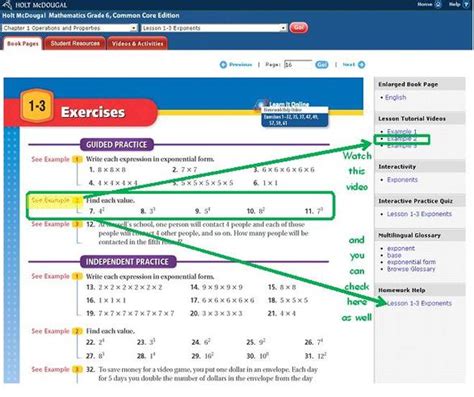Open the Exponents interactivity link

[402, 180]
